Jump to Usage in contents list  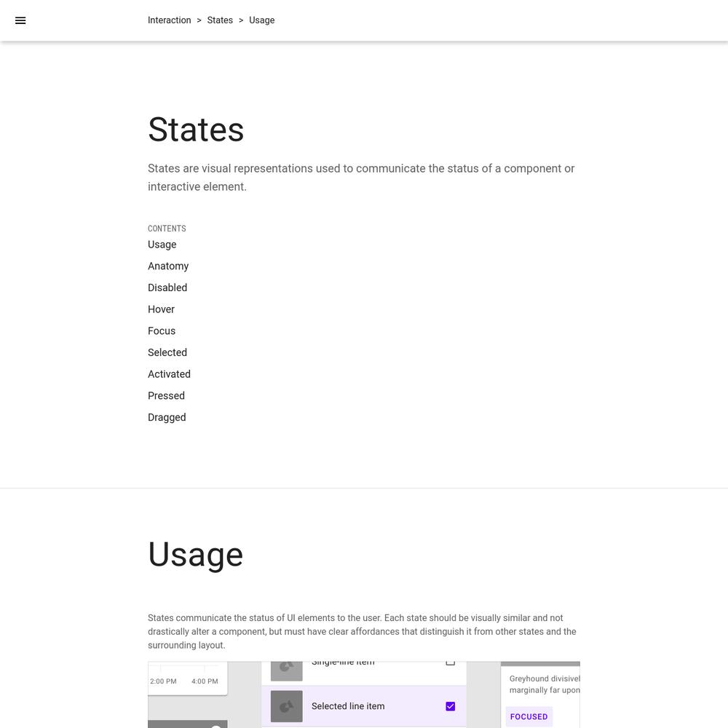point(162,245)
